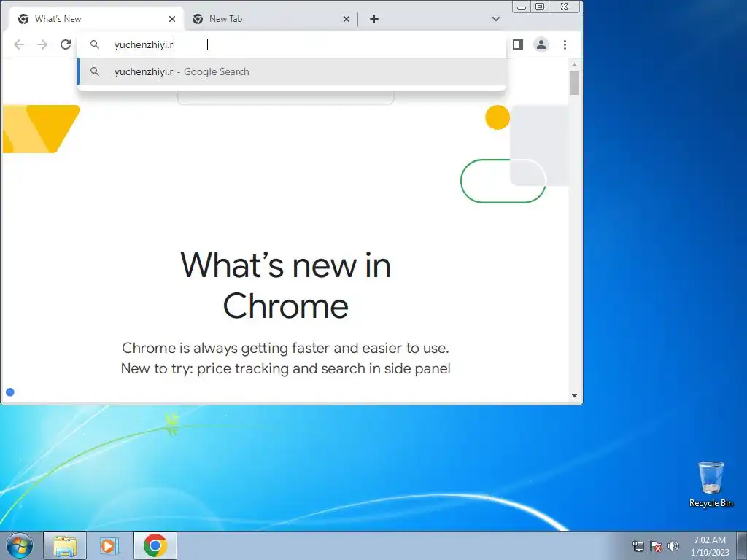Open the Recycle Bin desktop icon
The image size is (747, 560).
711,484
